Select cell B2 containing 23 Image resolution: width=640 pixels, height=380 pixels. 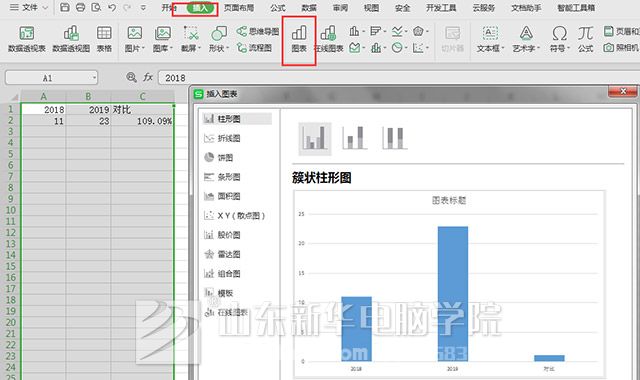(88, 121)
